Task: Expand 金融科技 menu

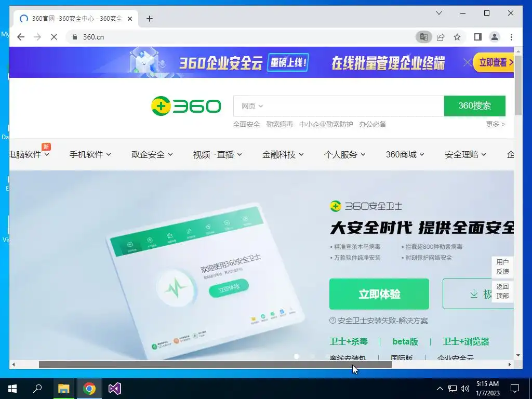Action: pos(283,154)
